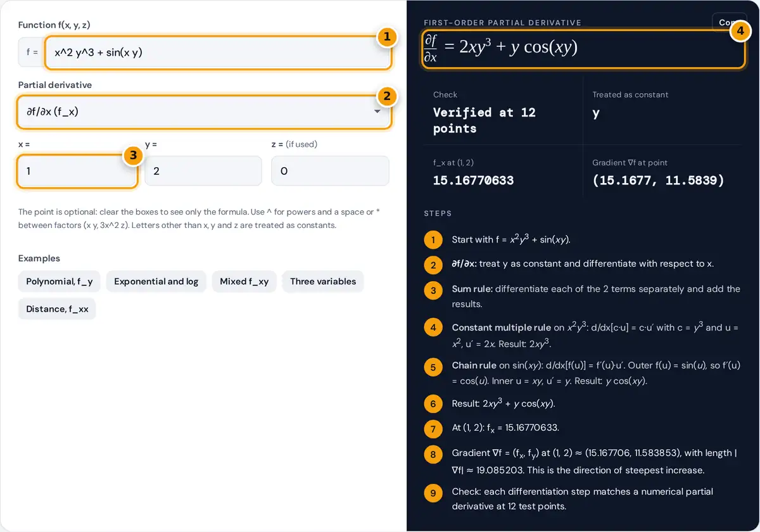Load the 'Exponential and log' example

coord(156,281)
